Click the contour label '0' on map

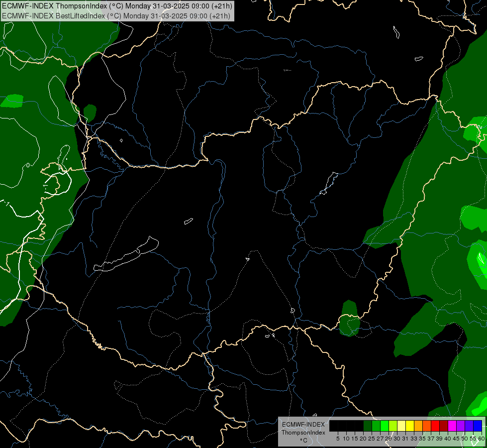pyautogui.click(x=28, y=165)
